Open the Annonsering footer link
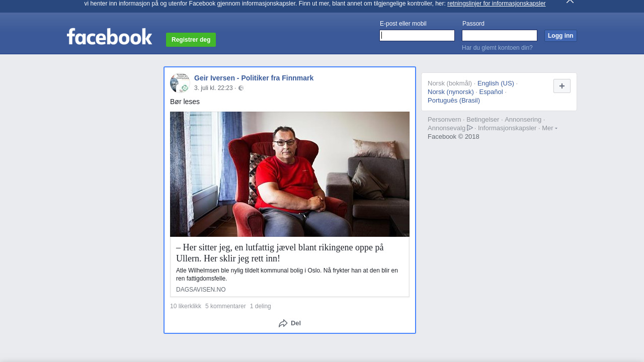Viewport: 644px width, 362px height. (523, 120)
